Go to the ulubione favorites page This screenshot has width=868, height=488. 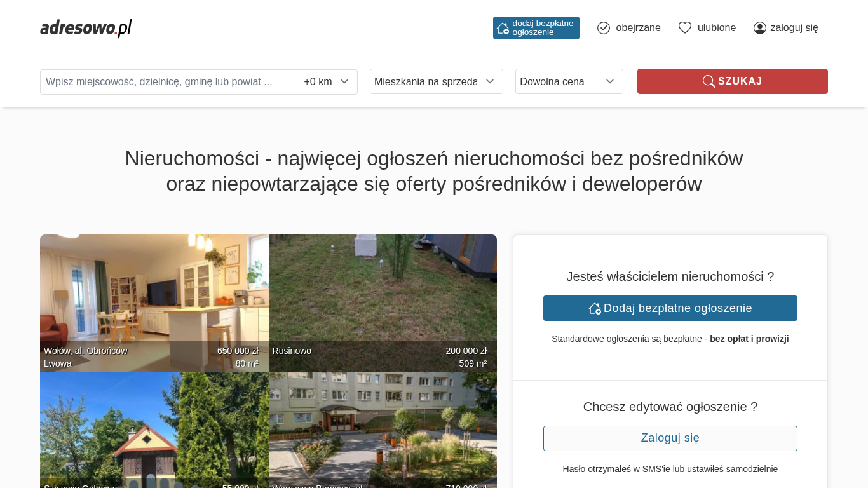point(716,28)
